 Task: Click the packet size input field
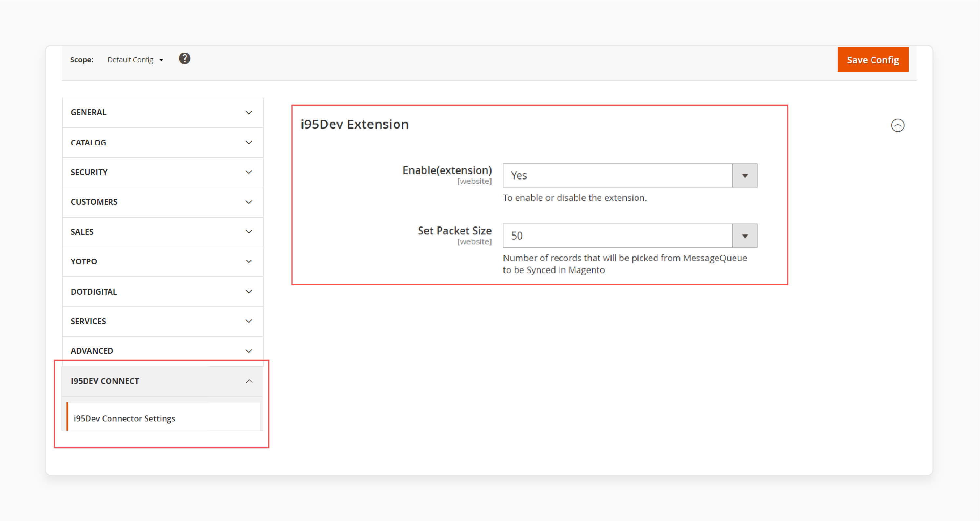pos(618,235)
